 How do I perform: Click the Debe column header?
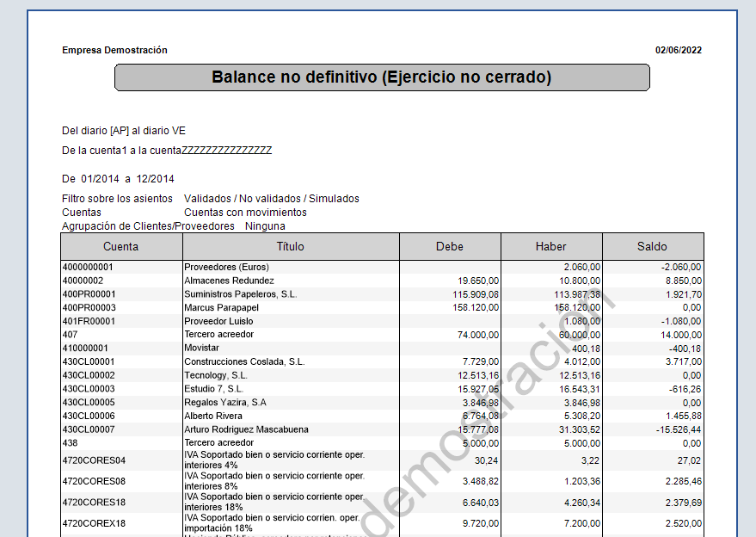pos(450,246)
